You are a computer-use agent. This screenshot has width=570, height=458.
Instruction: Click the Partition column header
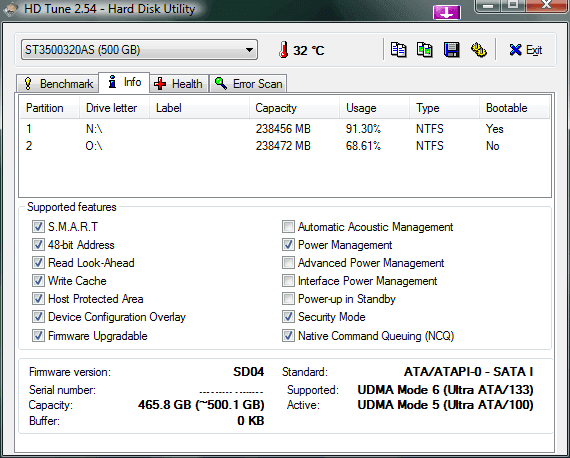[x=50, y=108]
